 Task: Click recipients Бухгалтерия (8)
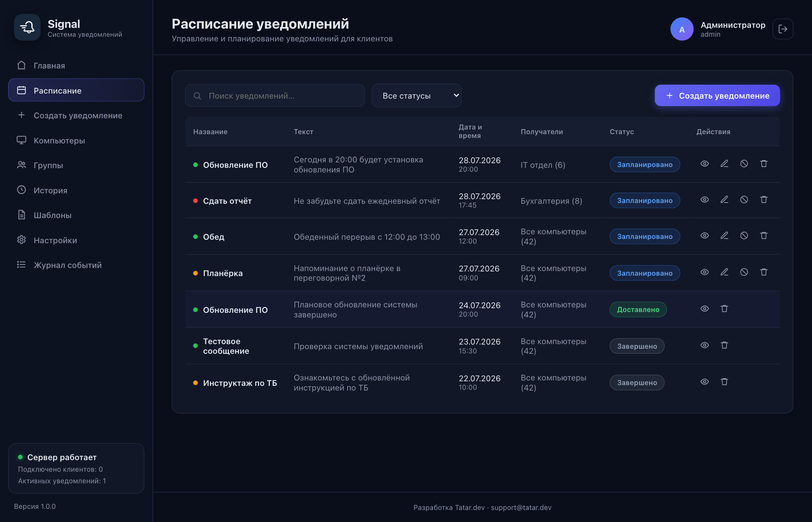551,201
